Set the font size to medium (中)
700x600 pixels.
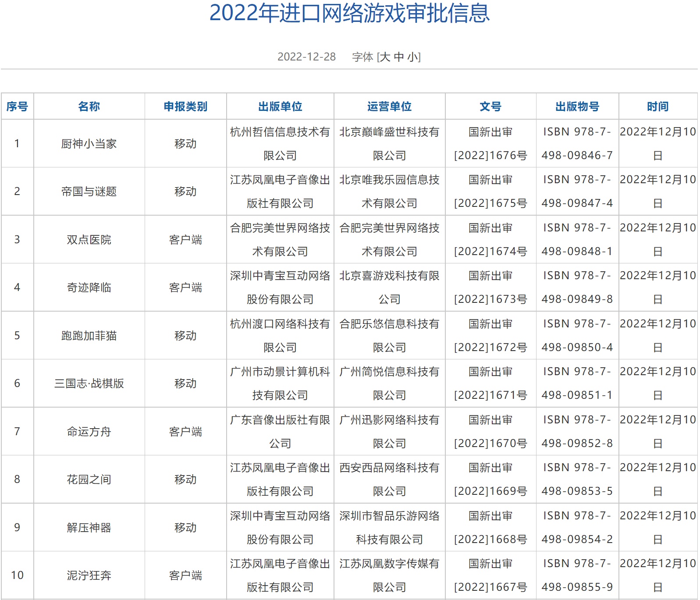coord(399,57)
